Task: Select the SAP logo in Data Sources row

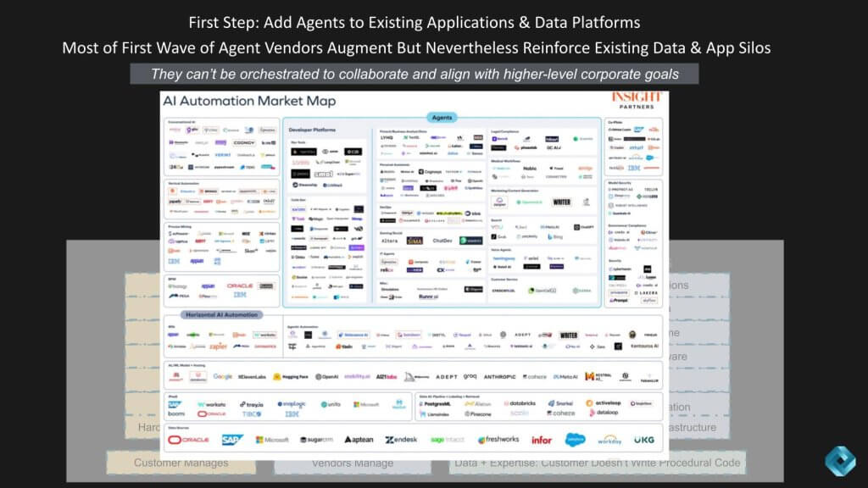Action: pyautogui.click(x=232, y=440)
